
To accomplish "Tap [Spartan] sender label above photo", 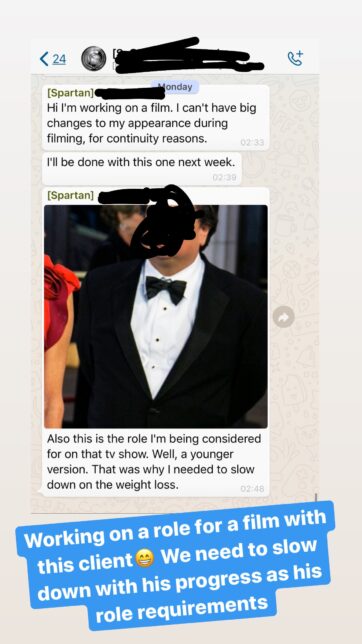I will coord(70,195).
